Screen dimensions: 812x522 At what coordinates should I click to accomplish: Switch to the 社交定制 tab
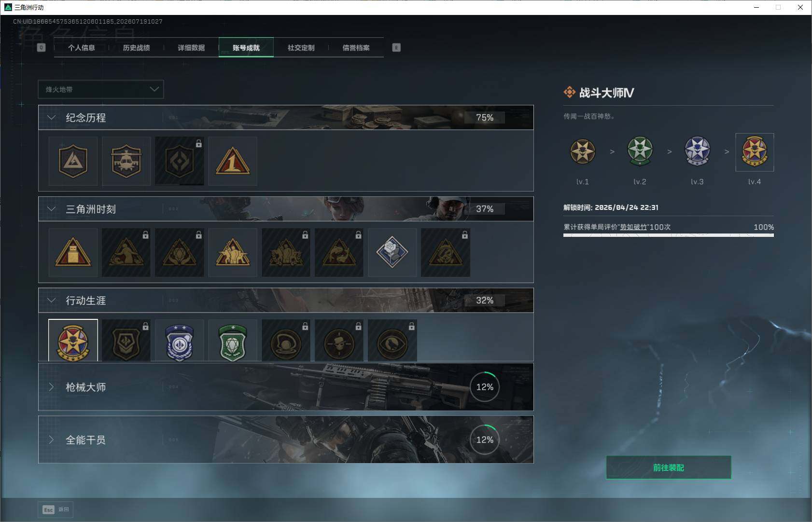[301, 47]
